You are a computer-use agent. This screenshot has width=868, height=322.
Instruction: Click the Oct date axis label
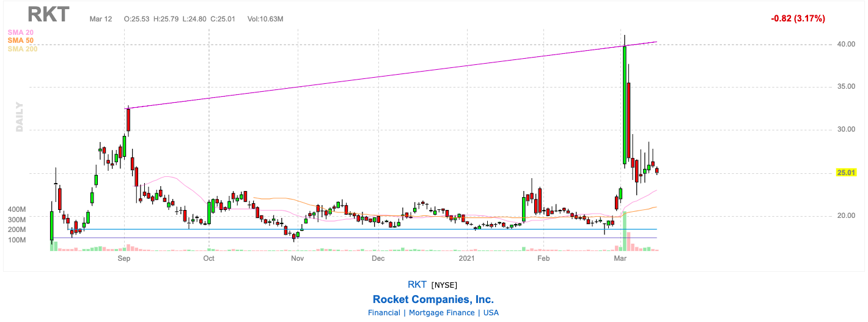click(208, 259)
